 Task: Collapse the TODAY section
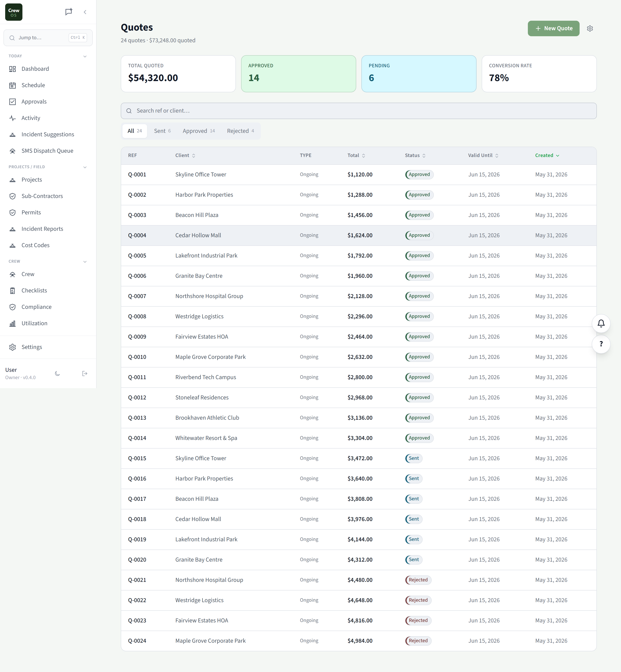point(85,56)
